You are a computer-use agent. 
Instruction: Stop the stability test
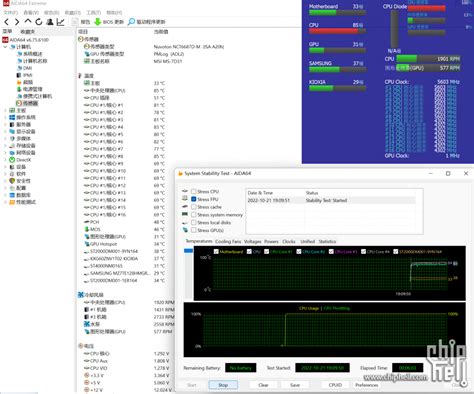point(223,385)
